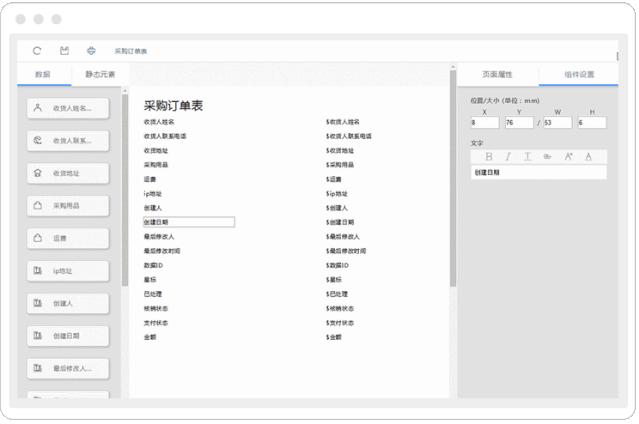Click the blue print icon in the toolbar
The width and height of the screenshot is (639, 424).
91,51
